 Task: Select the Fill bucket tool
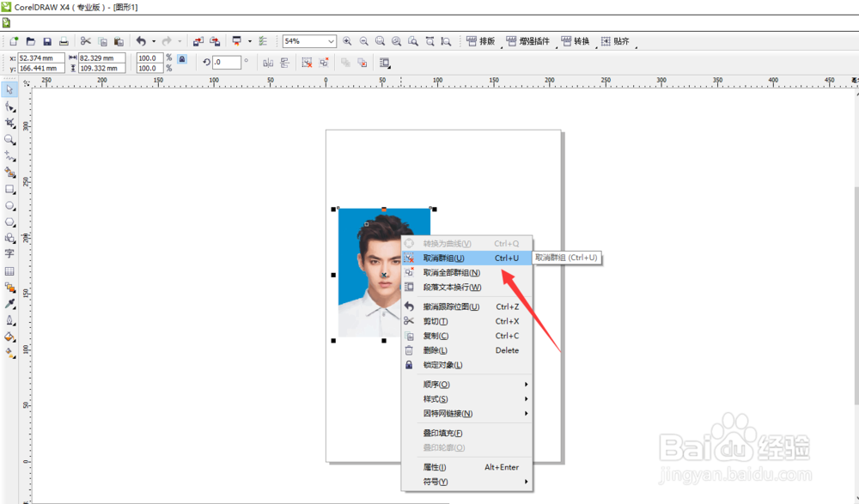[x=9, y=337]
